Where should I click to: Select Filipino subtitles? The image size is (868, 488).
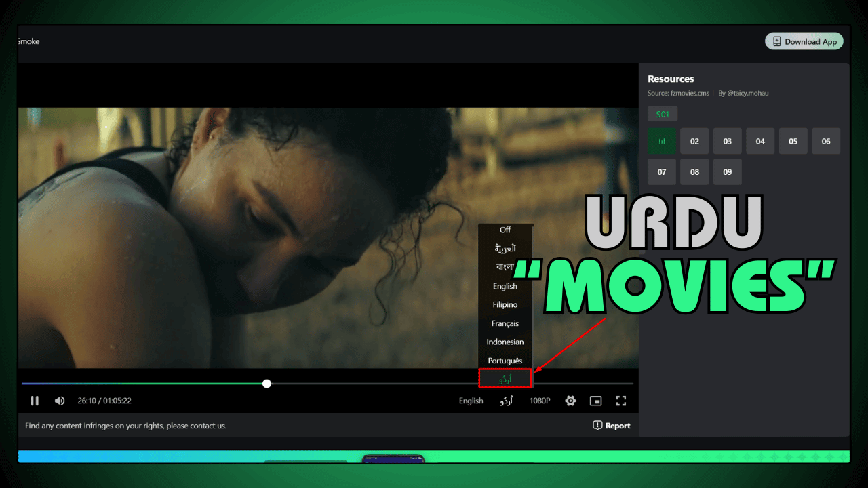pos(505,304)
